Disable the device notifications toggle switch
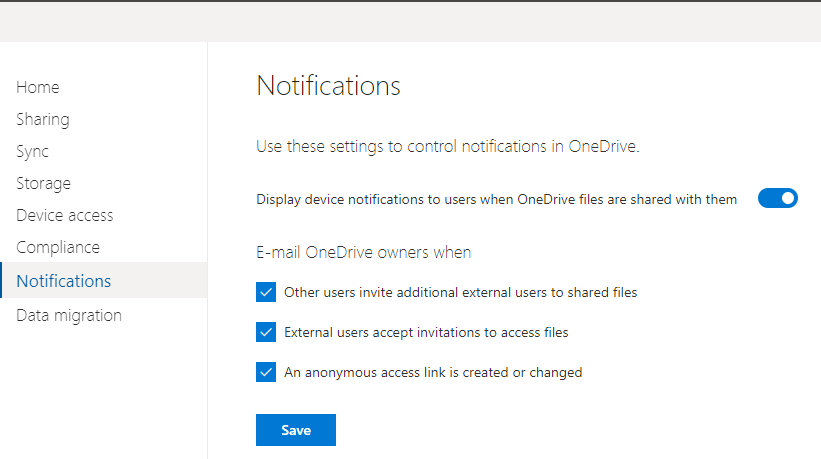 (777, 198)
